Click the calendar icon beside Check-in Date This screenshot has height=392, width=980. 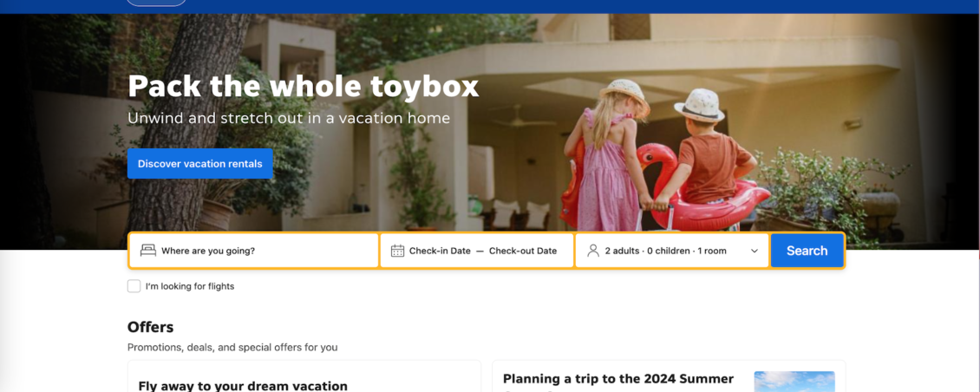point(397,251)
